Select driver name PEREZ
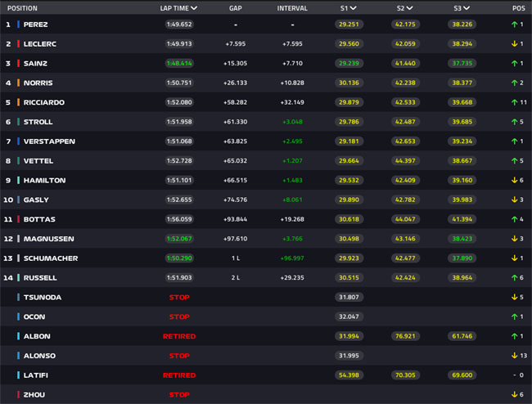Image resolution: width=532 pixels, height=404 pixels. 36,25
